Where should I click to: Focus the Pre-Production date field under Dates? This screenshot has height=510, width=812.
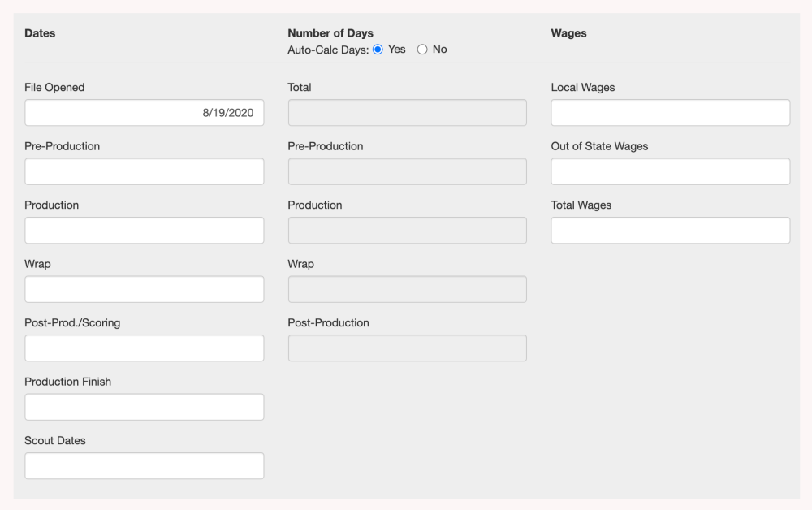click(144, 171)
